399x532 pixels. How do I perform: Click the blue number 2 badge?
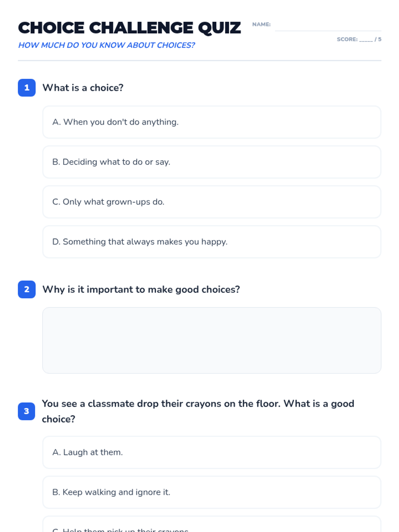tap(27, 289)
